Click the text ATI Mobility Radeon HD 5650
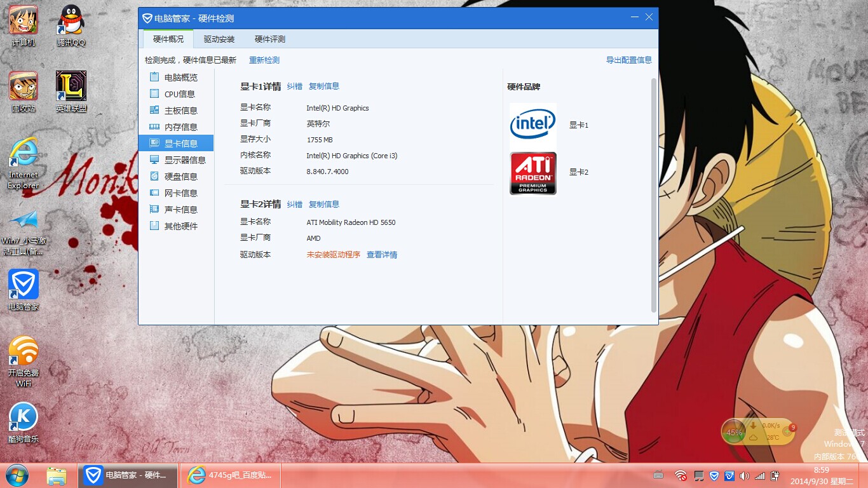The image size is (868, 488). [351, 222]
